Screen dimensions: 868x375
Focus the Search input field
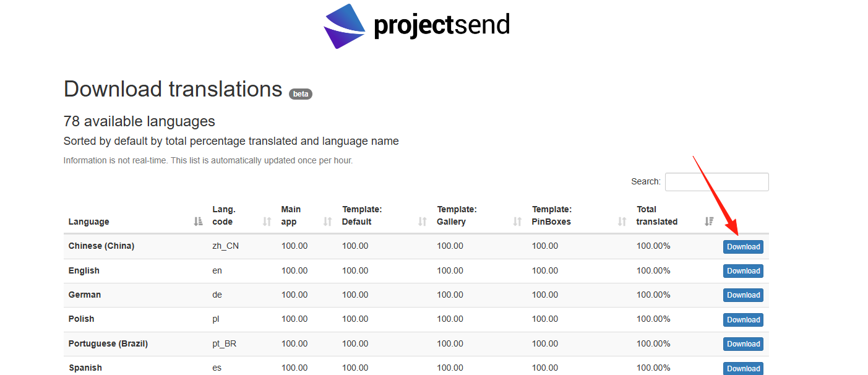click(716, 182)
